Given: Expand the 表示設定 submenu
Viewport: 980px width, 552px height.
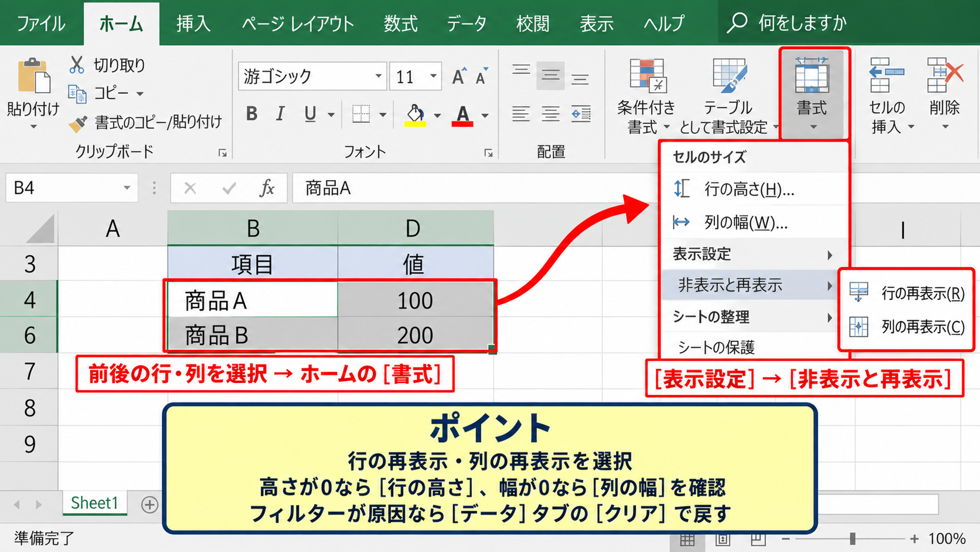Looking at the screenshot, I should pyautogui.click(x=754, y=254).
